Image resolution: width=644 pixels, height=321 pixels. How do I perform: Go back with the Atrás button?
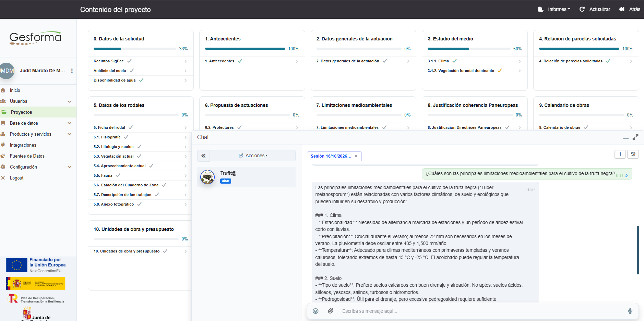coord(630,9)
